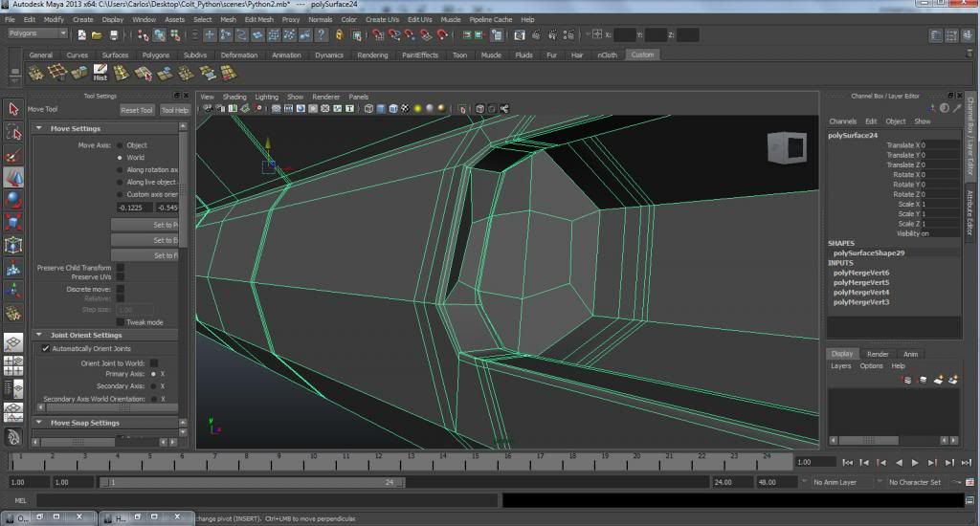Switch to the Render layer tab
The image size is (980, 526).
(878, 354)
